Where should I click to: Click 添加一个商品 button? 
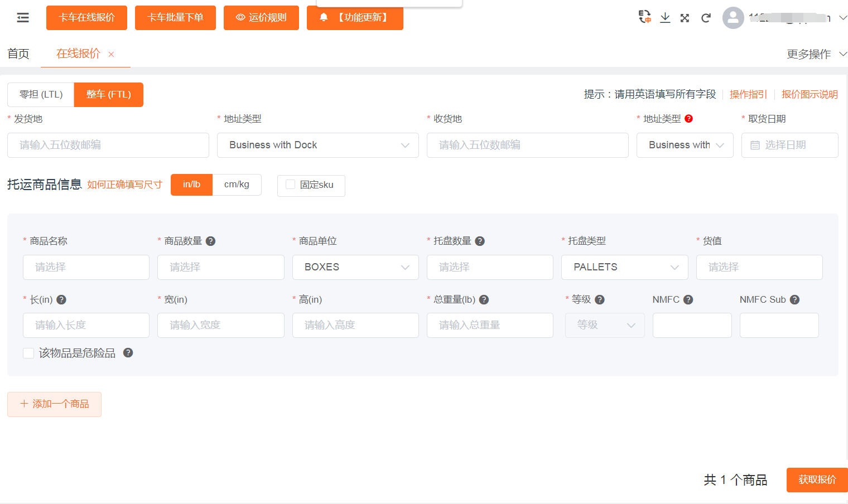click(x=54, y=404)
